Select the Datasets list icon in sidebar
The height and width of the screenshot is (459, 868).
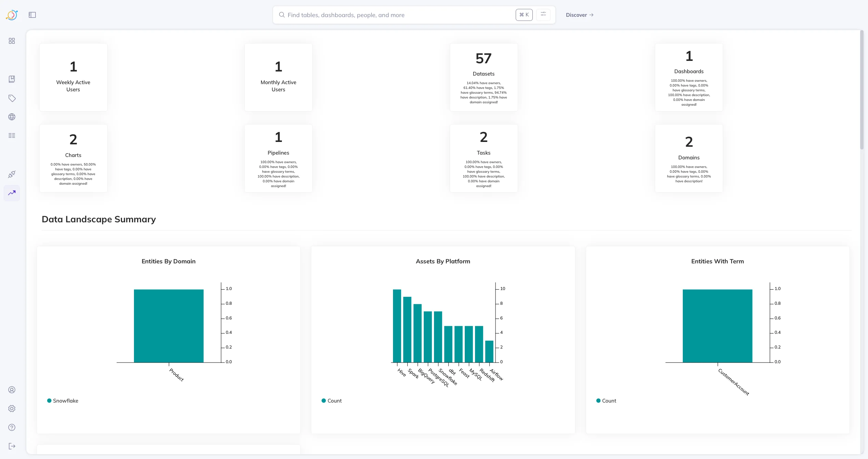click(x=12, y=135)
